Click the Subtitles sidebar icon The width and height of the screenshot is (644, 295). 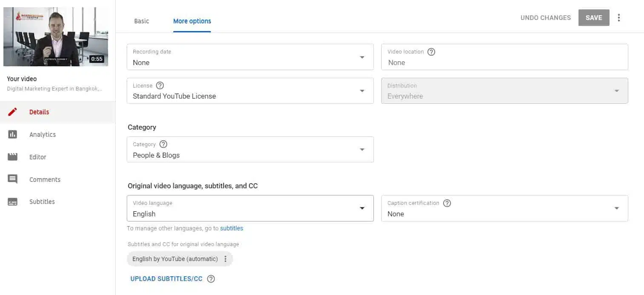click(13, 202)
